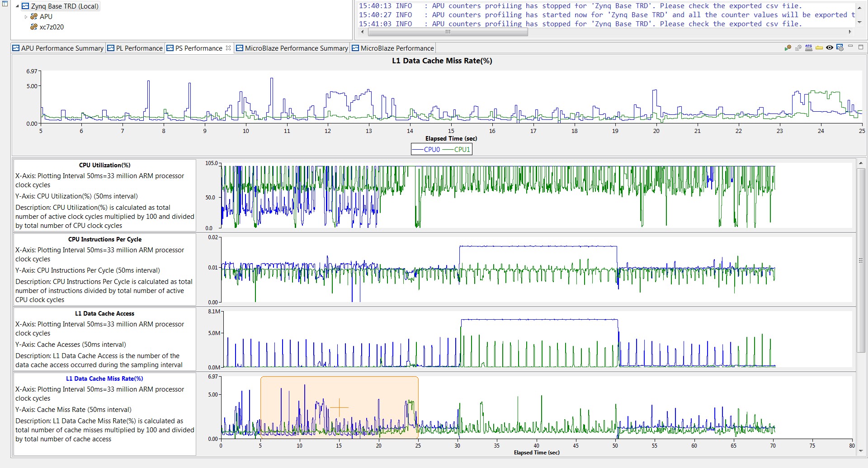Screen dimensions: 868x468
Task: Open MicroBlaze Performance tab
Action: click(393, 48)
